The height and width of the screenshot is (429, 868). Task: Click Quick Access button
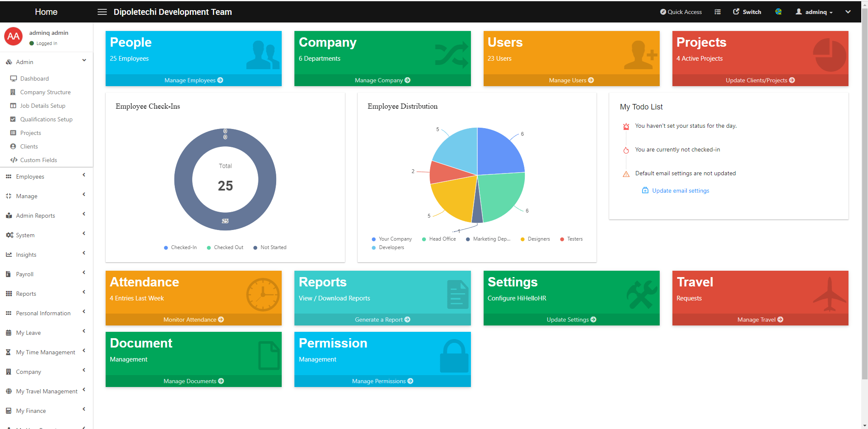(x=681, y=12)
